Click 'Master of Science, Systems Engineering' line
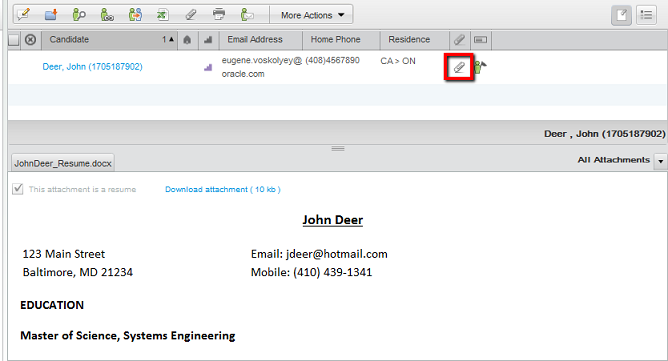668x361 pixels. pos(128,336)
